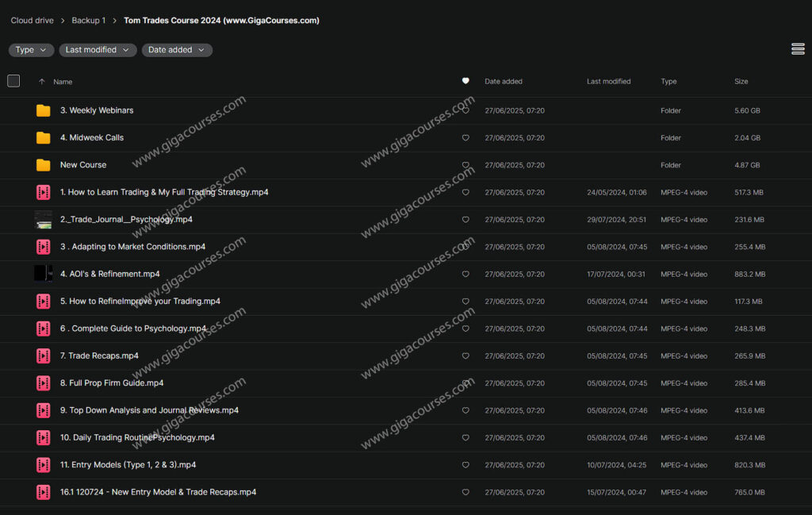Open the Date added filter dropdown
This screenshot has height=515, width=812.
pos(176,50)
